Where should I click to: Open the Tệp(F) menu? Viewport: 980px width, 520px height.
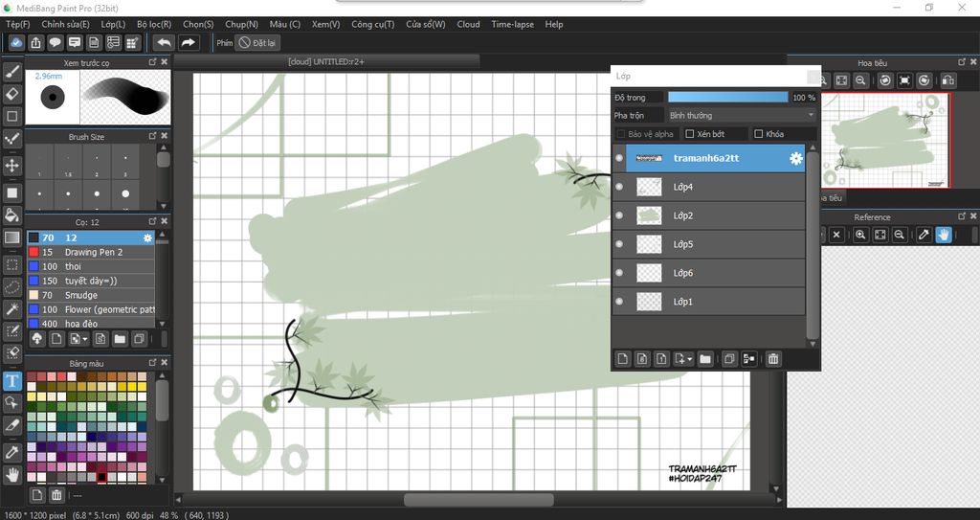click(x=17, y=24)
